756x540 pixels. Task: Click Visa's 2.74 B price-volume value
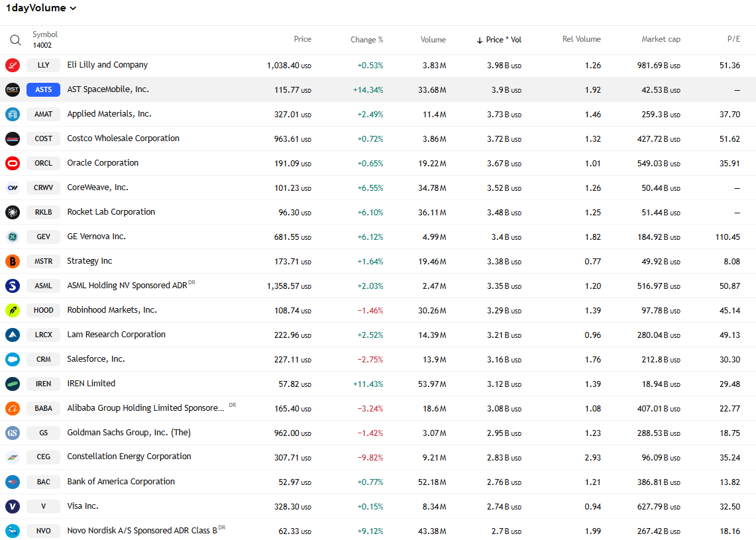[x=504, y=507]
